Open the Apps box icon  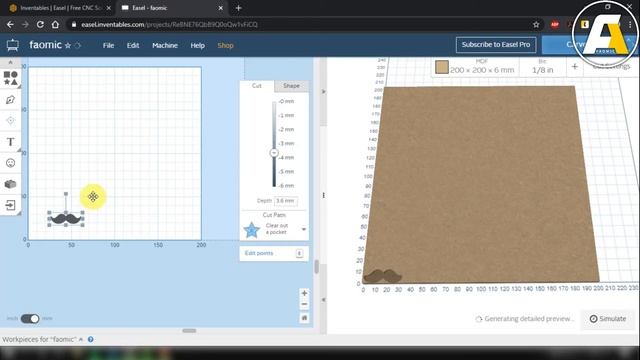click(x=11, y=184)
